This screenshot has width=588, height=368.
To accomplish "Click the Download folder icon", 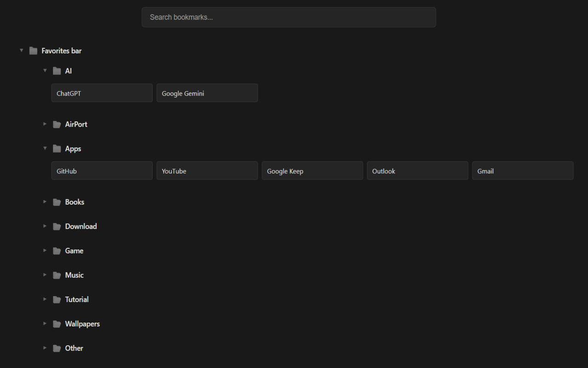I will (x=57, y=226).
